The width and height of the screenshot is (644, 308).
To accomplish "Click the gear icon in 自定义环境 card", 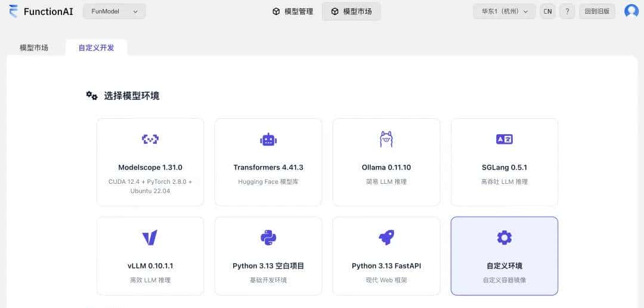I will [504, 238].
